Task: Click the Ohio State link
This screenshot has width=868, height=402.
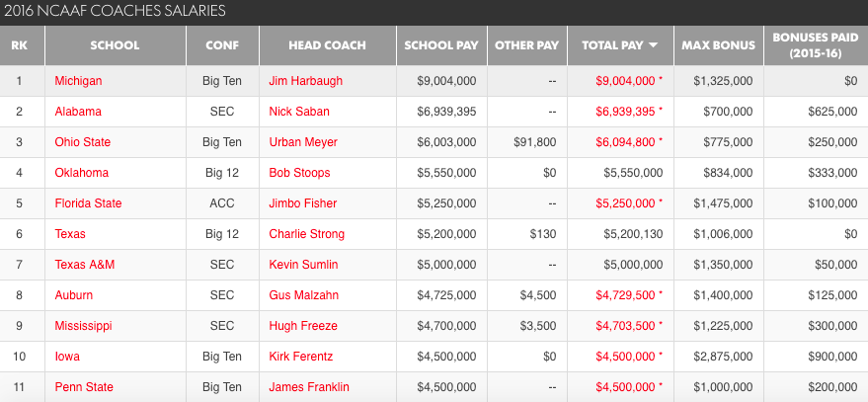Action: (83, 142)
